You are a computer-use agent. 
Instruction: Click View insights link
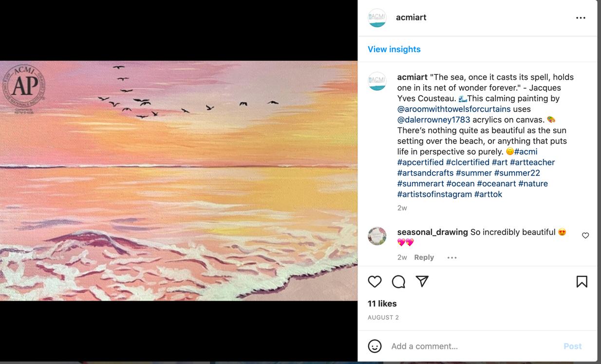click(394, 49)
